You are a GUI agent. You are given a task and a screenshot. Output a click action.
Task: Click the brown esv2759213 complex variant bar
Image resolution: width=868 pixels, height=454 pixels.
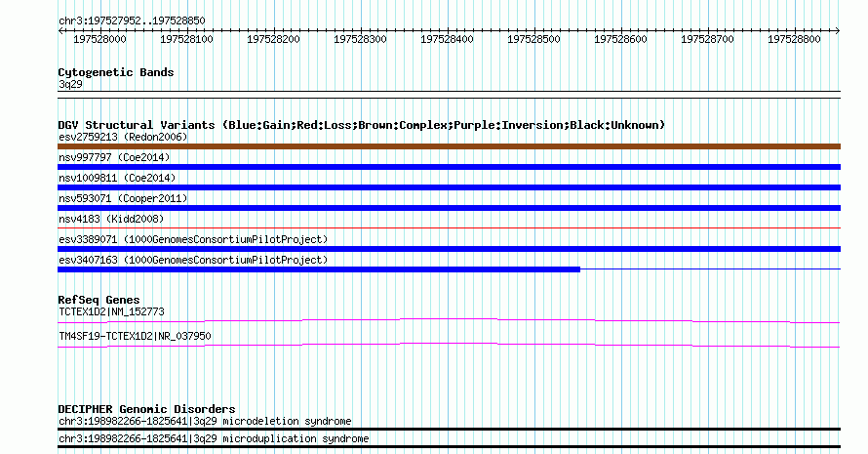(449, 146)
